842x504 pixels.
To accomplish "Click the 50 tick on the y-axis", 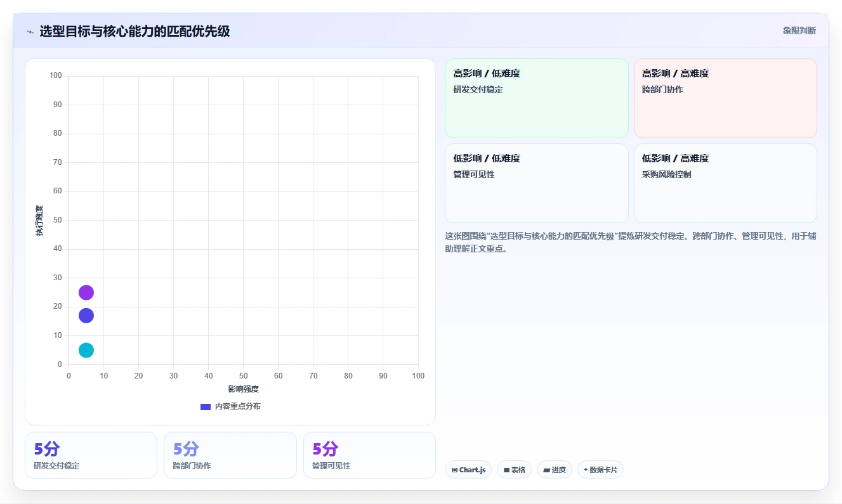I will coord(58,220).
